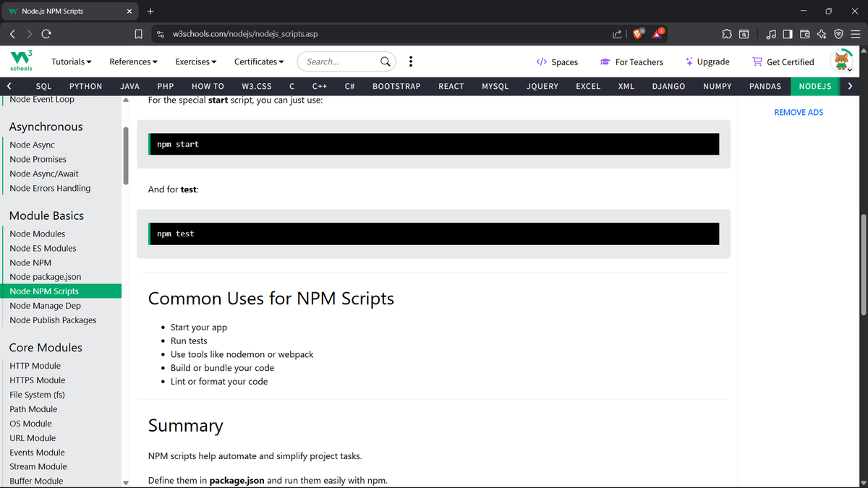Click the page vertical scrollbar thumb

point(864,265)
